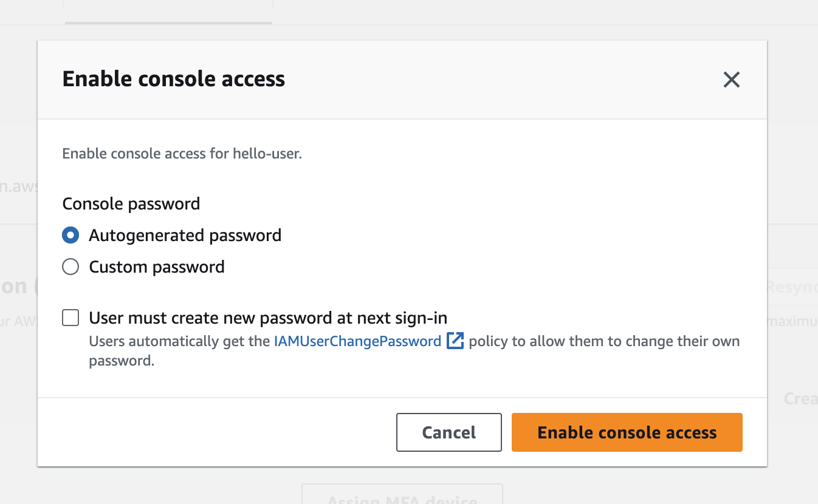Choose the Custom password radio button

coord(70,267)
